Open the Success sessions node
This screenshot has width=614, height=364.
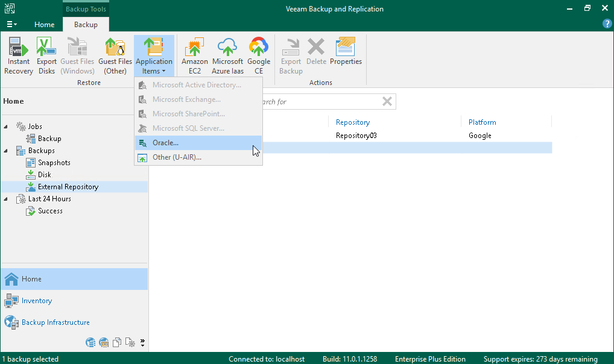point(50,211)
